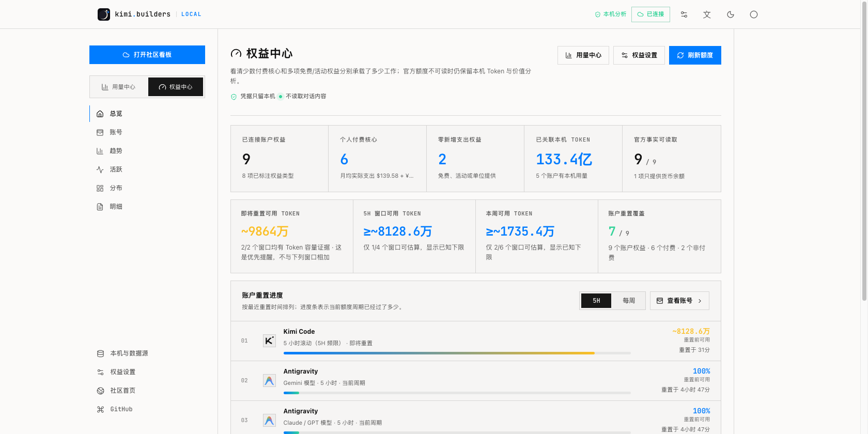Open 明细 details in sidebar
The height and width of the screenshot is (434, 868).
(147, 207)
